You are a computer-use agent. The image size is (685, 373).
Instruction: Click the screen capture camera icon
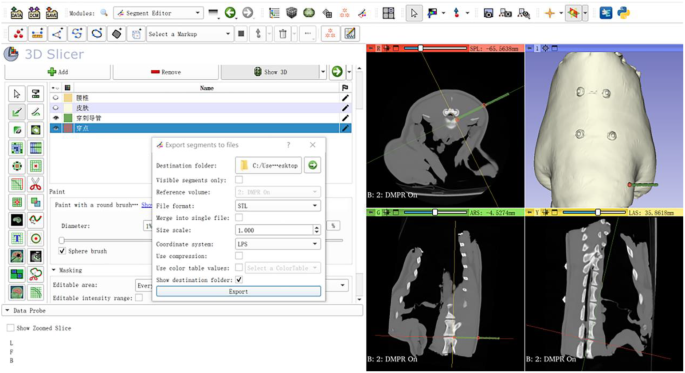point(488,13)
